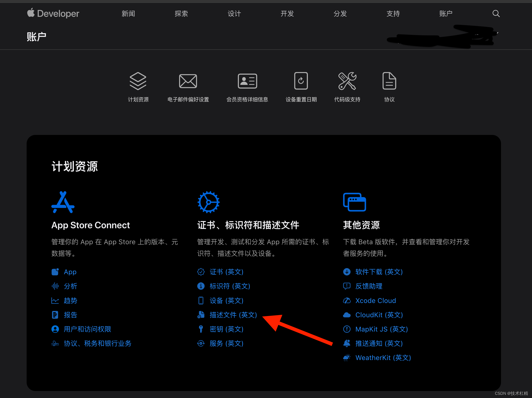
Task: Click the 计划资源 layers icon
Action: pyautogui.click(x=138, y=81)
